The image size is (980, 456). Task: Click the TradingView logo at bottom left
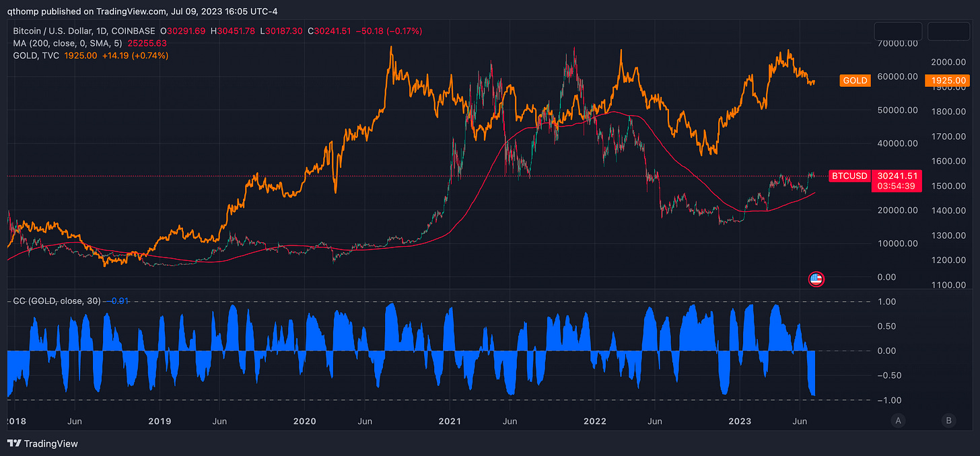pyautogui.click(x=42, y=443)
